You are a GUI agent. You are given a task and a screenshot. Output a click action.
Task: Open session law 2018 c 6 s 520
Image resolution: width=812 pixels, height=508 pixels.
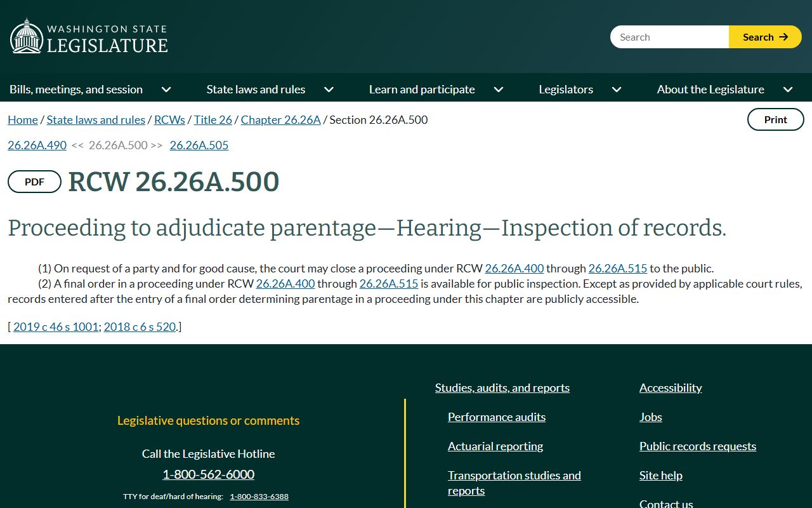point(140,326)
